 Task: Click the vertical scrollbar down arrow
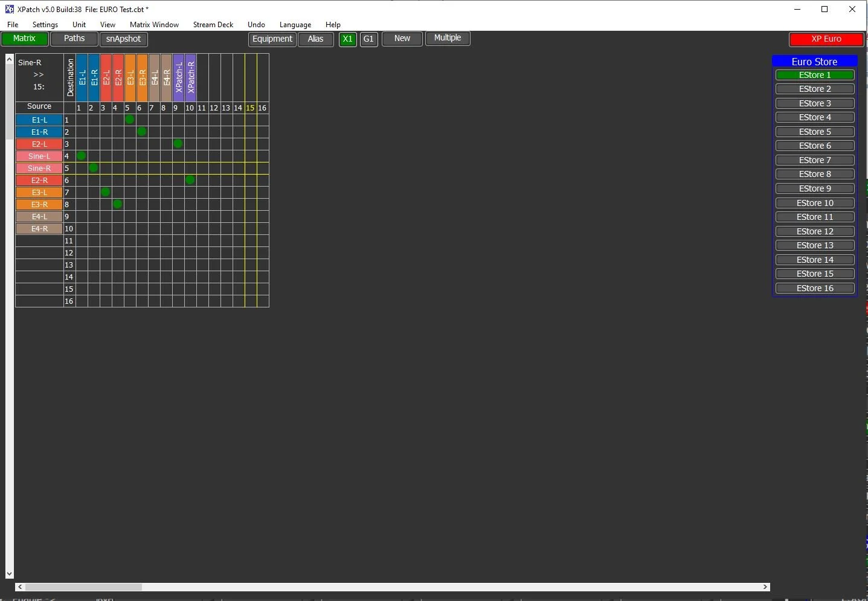[9, 574]
